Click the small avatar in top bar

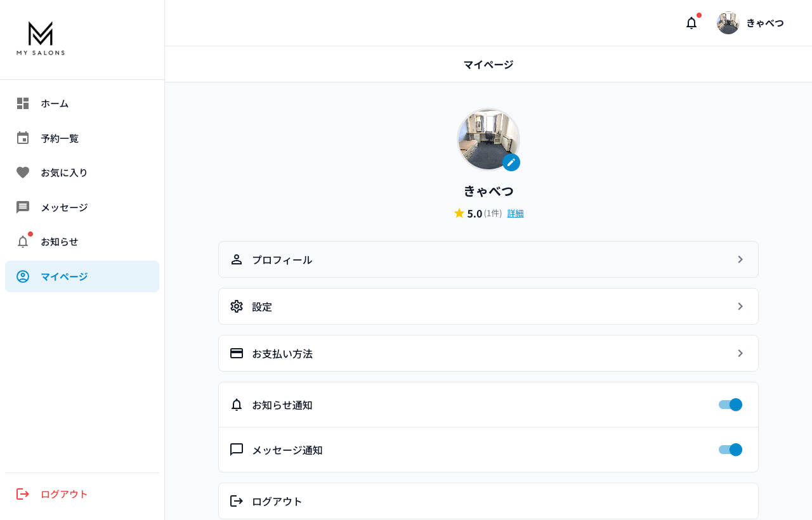(728, 23)
